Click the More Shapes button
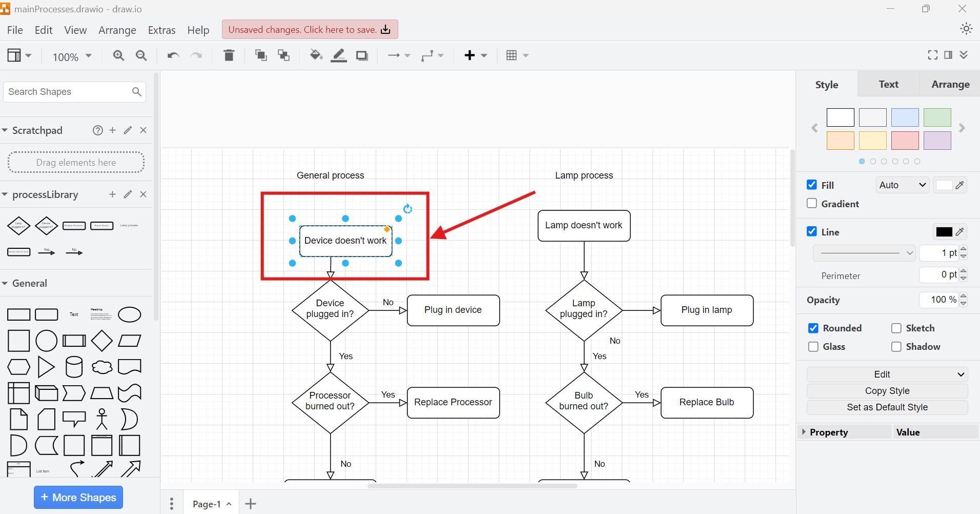The width and height of the screenshot is (980, 514). [x=78, y=497]
